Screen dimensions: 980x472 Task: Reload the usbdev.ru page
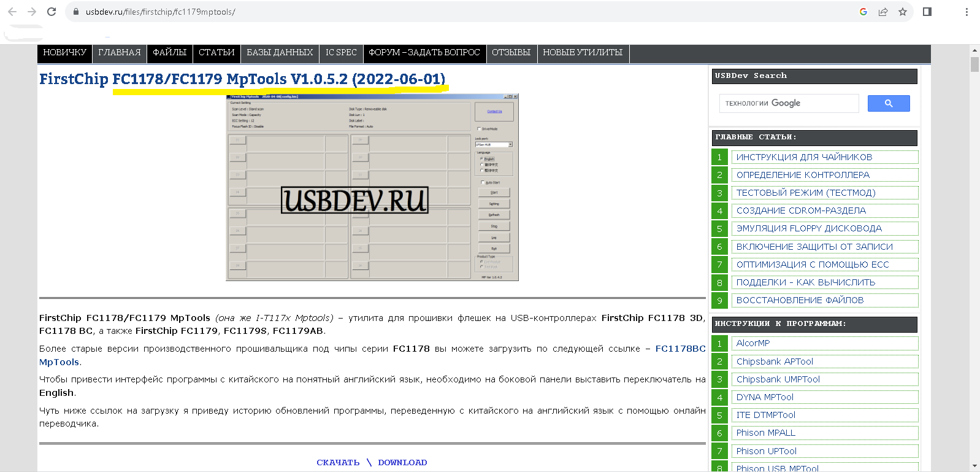[52, 12]
